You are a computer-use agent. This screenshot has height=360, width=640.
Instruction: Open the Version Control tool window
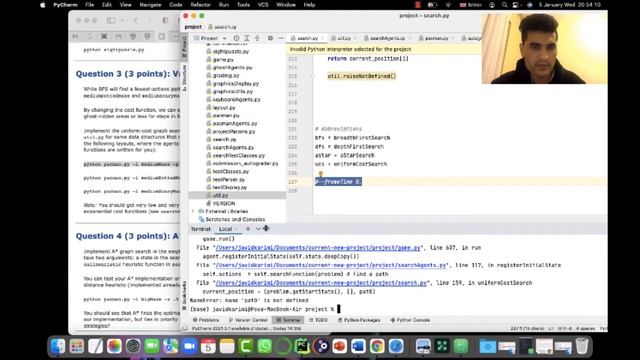pyautogui.click(x=248, y=320)
